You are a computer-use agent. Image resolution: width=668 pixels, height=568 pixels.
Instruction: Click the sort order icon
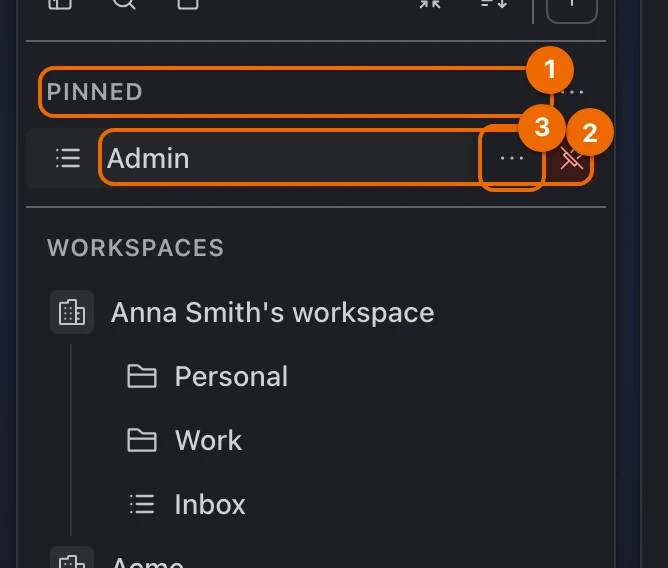click(494, 3)
